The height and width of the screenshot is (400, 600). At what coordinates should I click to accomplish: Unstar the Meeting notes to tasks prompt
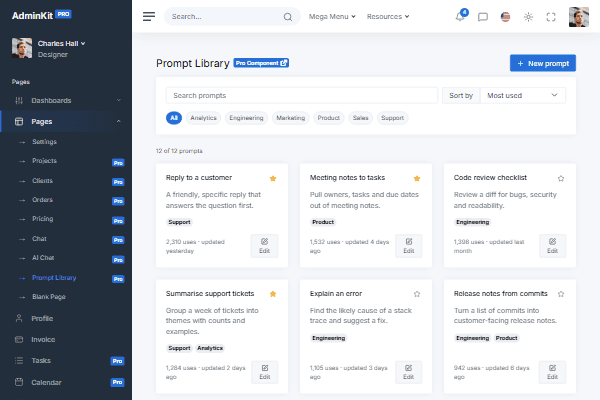click(417, 178)
